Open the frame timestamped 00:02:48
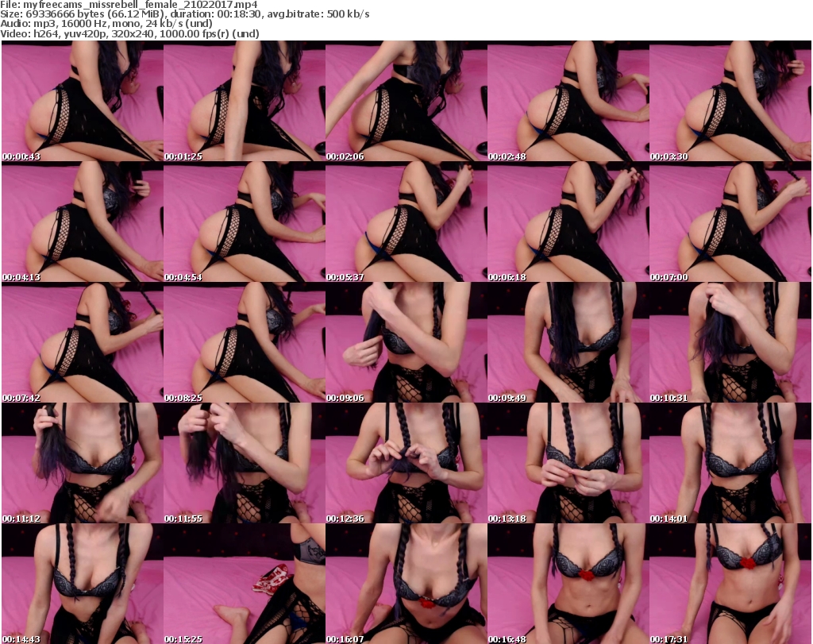Image resolution: width=813 pixels, height=644 pixels. tap(568, 101)
